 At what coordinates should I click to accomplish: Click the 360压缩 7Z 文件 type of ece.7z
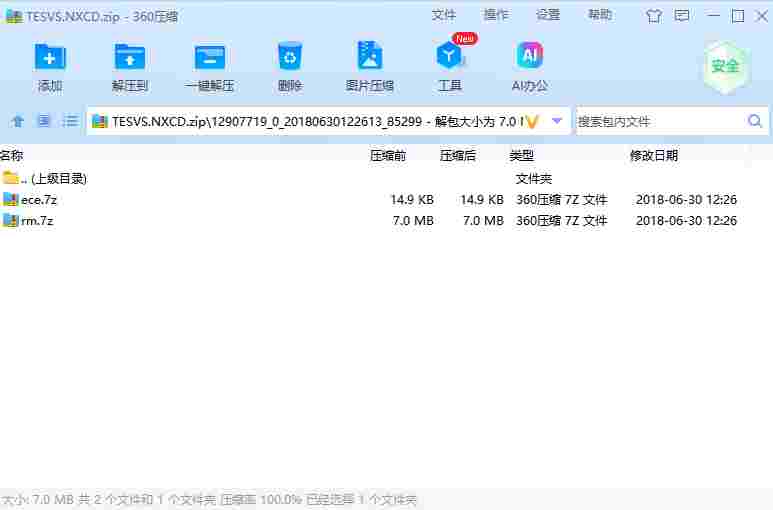click(x=562, y=200)
